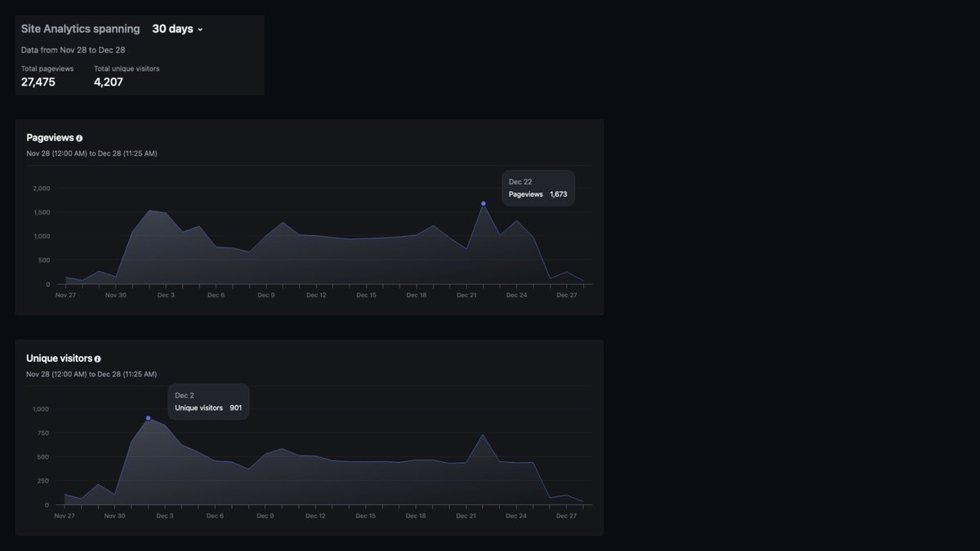The width and height of the screenshot is (980, 551).
Task: Click the 'Data from Nov 28 to Dec 28' text
Action: 73,50
